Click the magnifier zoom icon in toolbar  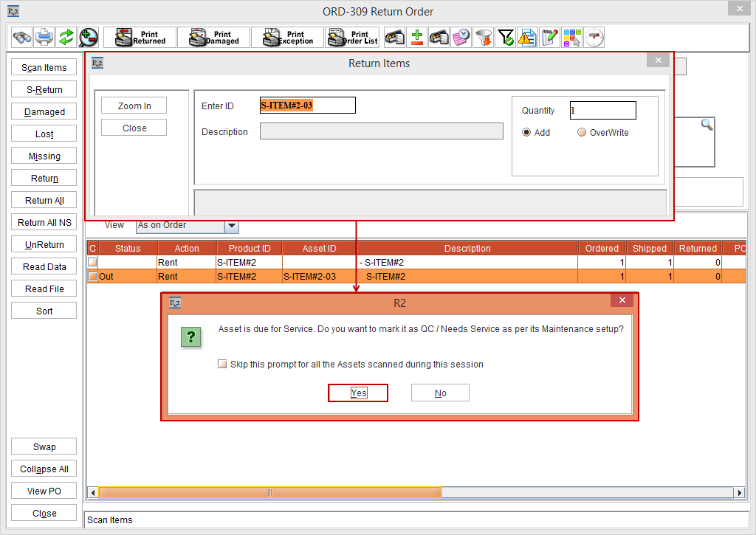pyautogui.click(x=89, y=37)
